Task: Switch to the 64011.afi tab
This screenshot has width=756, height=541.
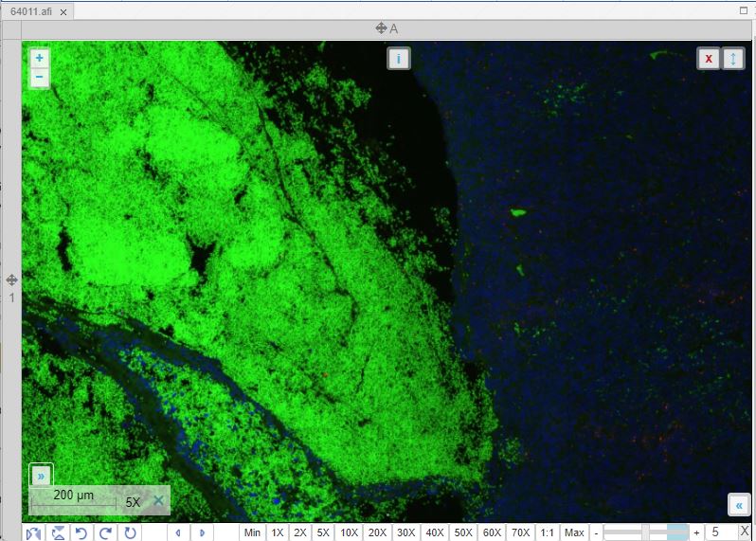Action: [x=30, y=9]
